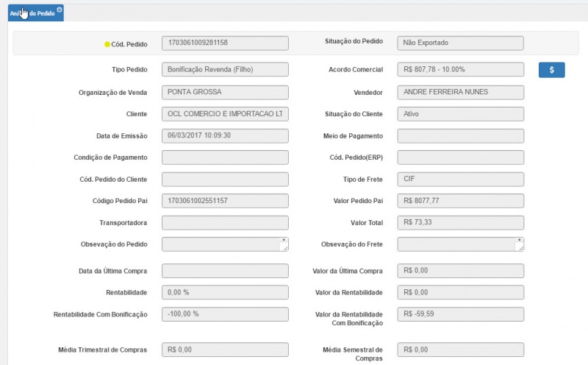Select the Valor Total field
588x365 pixels.
point(460,222)
